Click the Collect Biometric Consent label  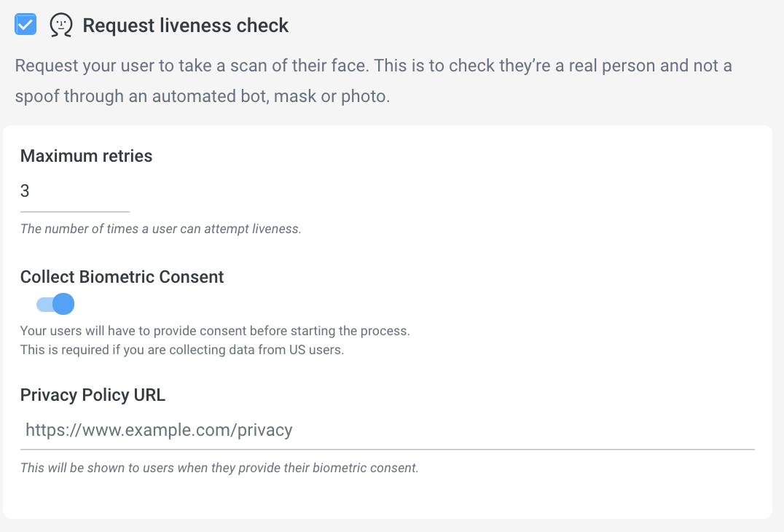coord(122,277)
